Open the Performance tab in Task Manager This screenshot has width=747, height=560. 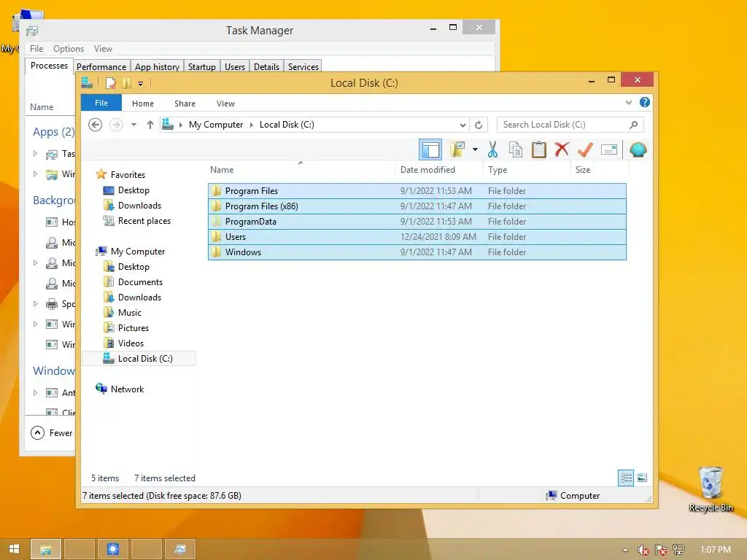click(x=101, y=66)
